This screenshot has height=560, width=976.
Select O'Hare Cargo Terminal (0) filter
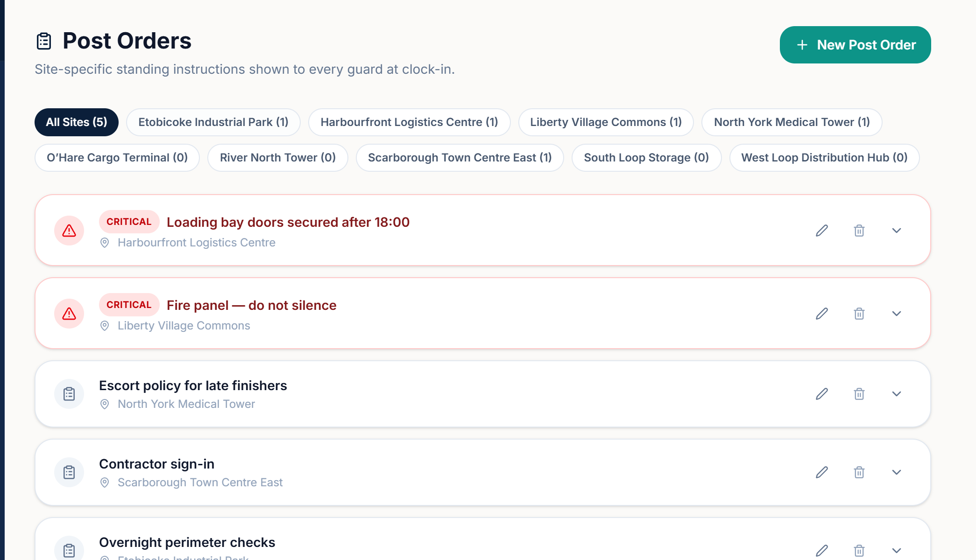(117, 158)
